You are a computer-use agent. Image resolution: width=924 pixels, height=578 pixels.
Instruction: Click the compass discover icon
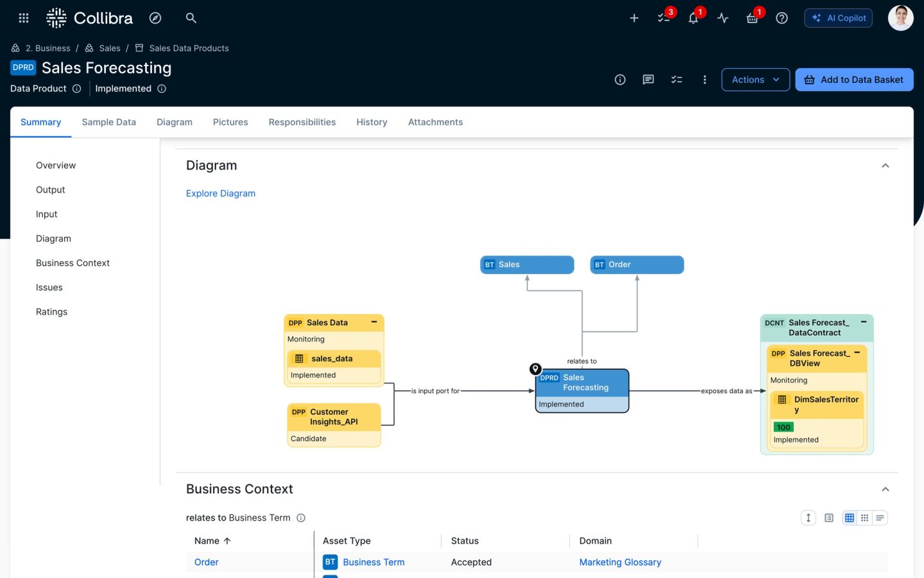[155, 18]
